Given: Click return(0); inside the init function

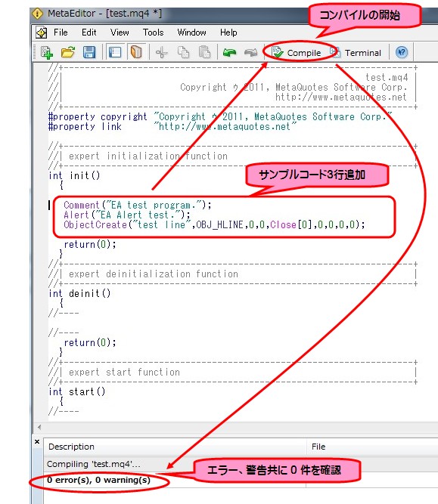Looking at the screenshot, I should 90,244.
